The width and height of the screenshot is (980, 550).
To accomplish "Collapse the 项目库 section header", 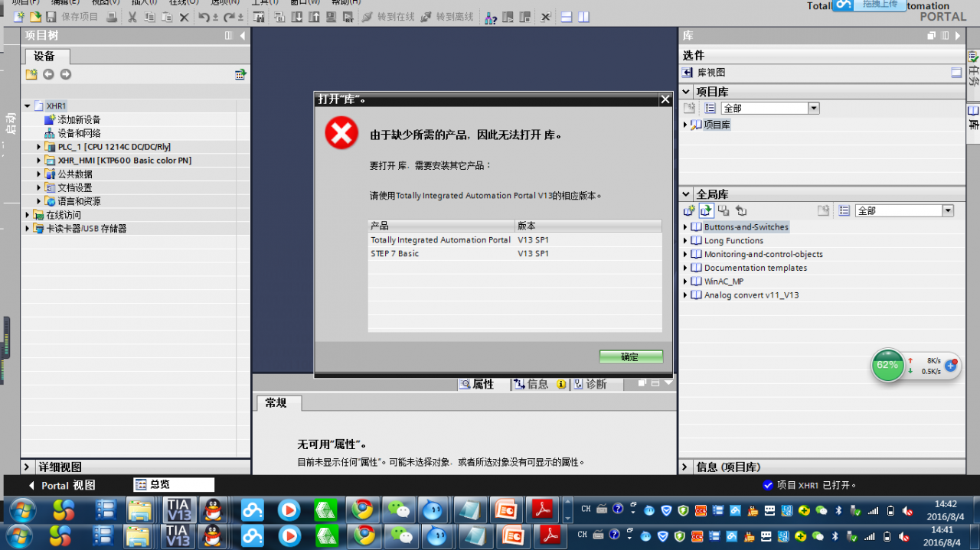I will [687, 92].
